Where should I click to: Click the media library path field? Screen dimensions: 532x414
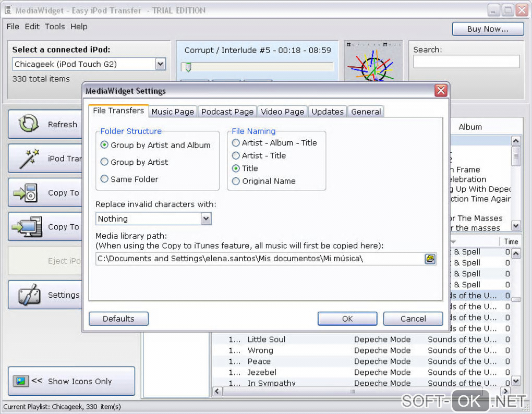pos(260,259)
